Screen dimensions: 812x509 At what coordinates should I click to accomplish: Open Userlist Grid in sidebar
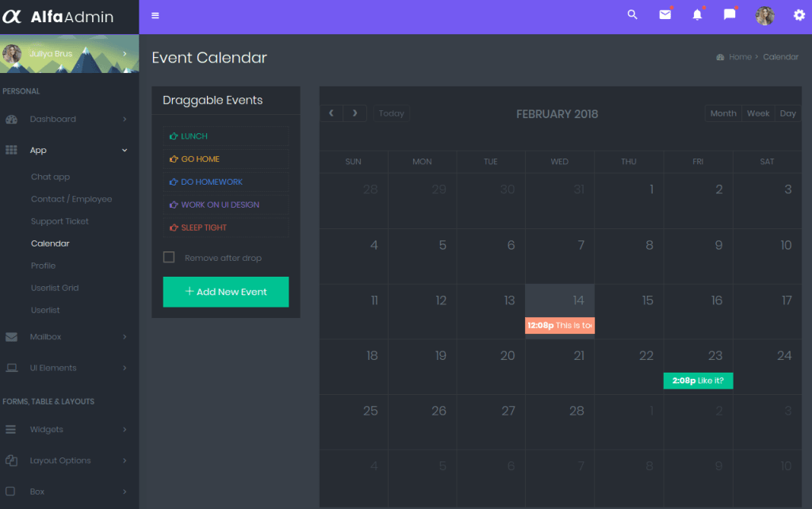55,288
